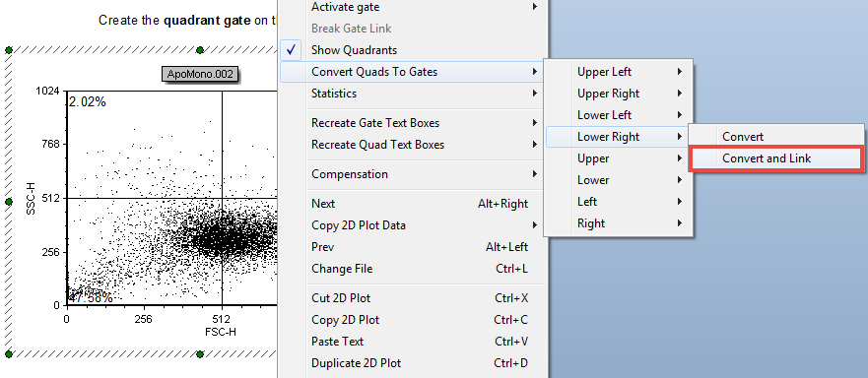Screen dimensions: 868x378
Task: Open Convert Quads To Gates submenu
Action: coord(413,72)
